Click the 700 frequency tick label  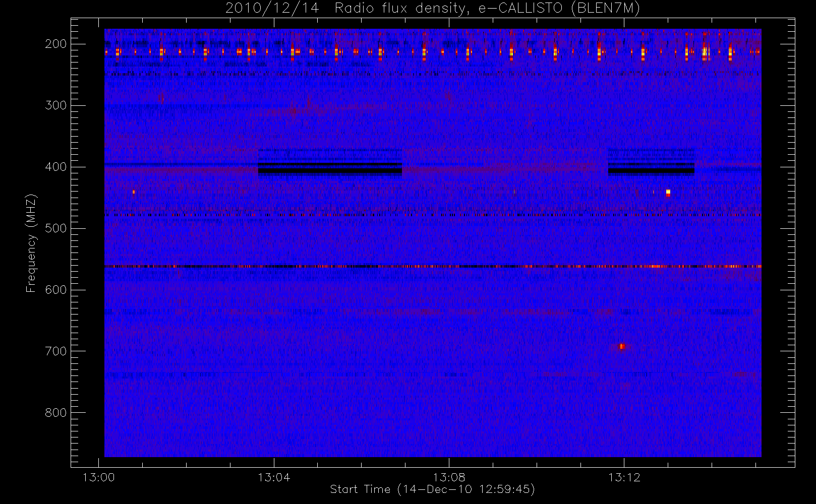coord(56,351)
